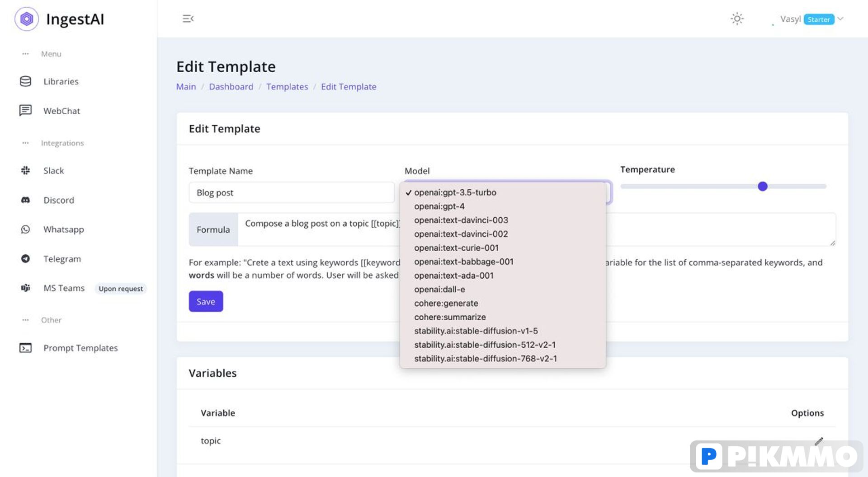Click the MS Teams icon in sidebar
Screen dimensions: 868x477
(x=25, y=288)
